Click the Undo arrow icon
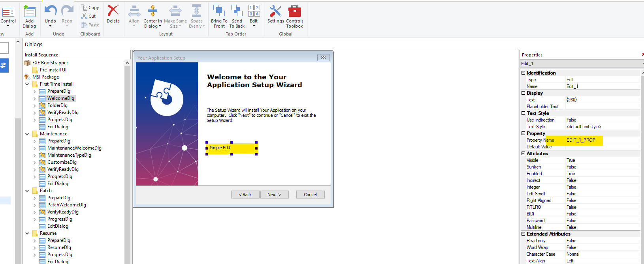The height and width of the screenshot is (264, 644). pyautogui.click(x=50, y=11)
